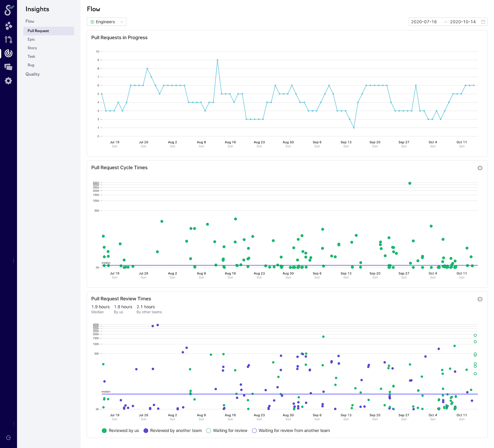Open the shapes icon in sidebar

[x=9, y=26]
